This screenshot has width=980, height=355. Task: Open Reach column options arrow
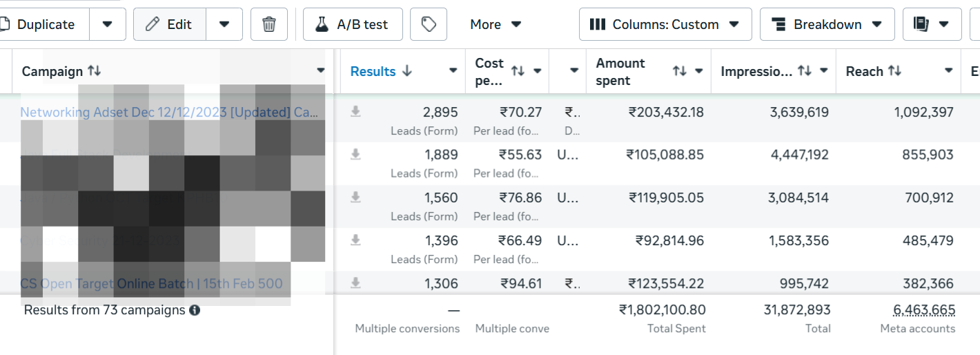tap(949, 71)
